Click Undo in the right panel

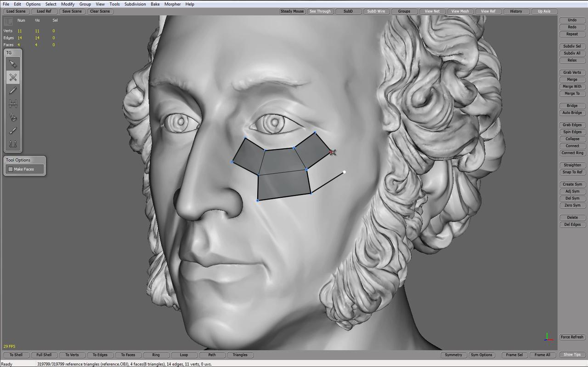click(572, 20)
